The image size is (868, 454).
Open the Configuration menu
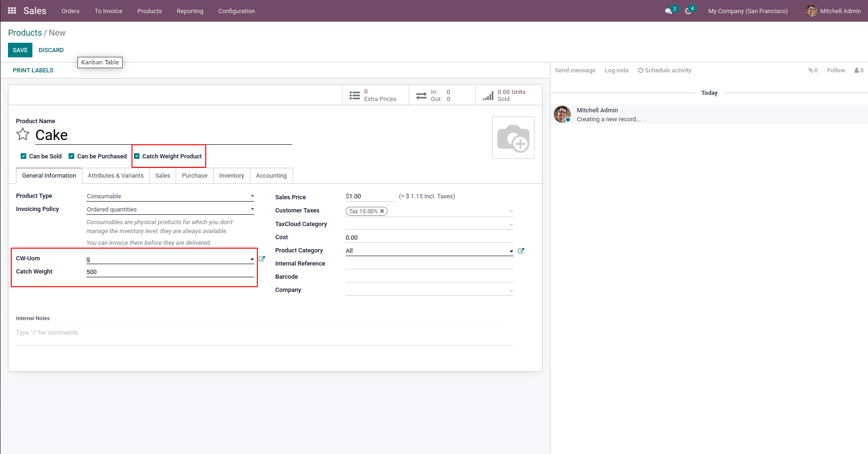click(x=236, y=11)
